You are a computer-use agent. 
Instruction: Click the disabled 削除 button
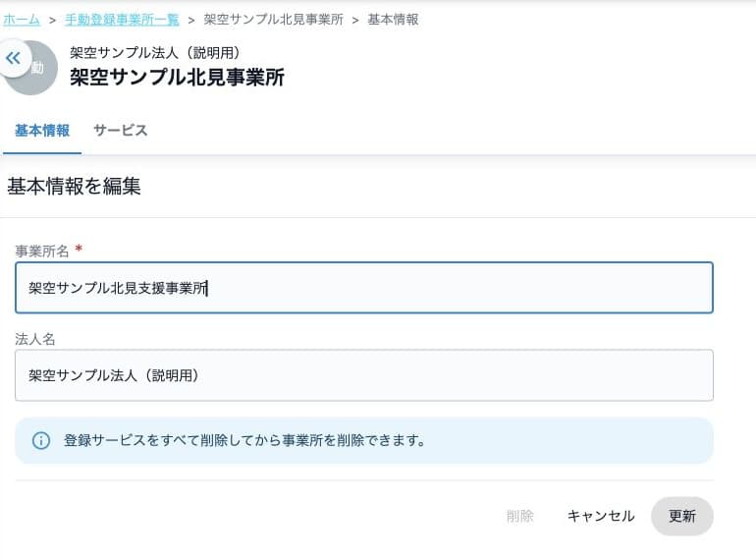point(520,516)
